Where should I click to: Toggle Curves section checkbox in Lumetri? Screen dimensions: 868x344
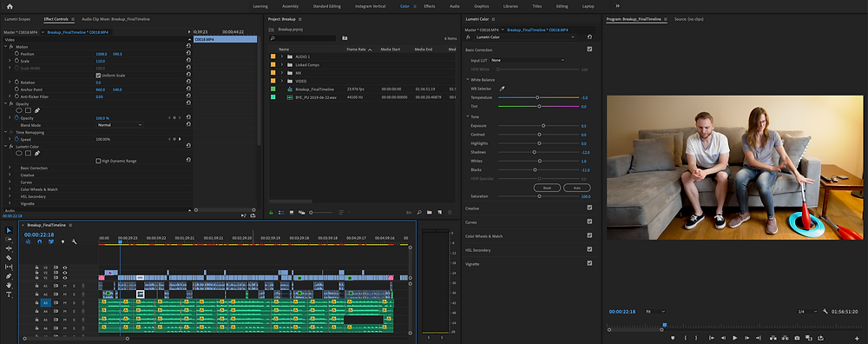click(589, 222)
